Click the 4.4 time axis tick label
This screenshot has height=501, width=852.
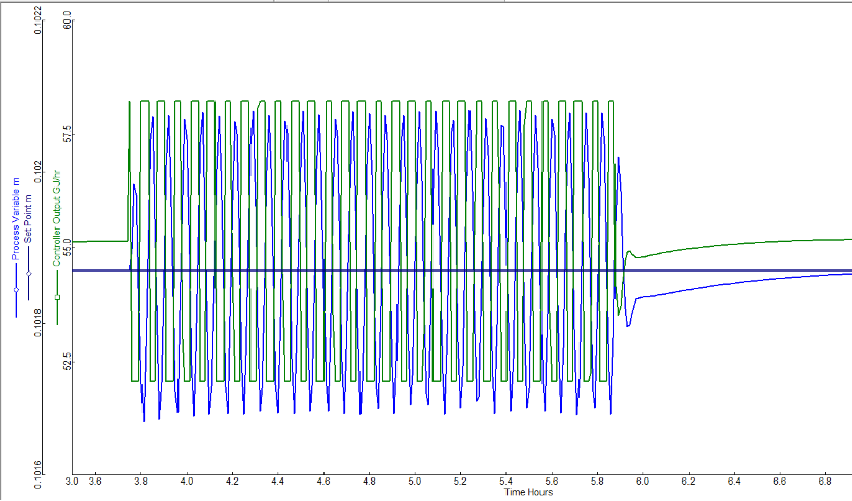[x=278, y=481]
